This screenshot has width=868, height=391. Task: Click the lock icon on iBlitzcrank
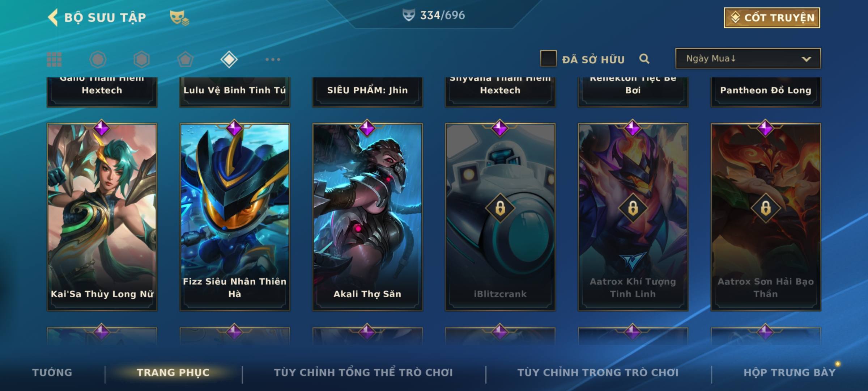coord(500,208)
